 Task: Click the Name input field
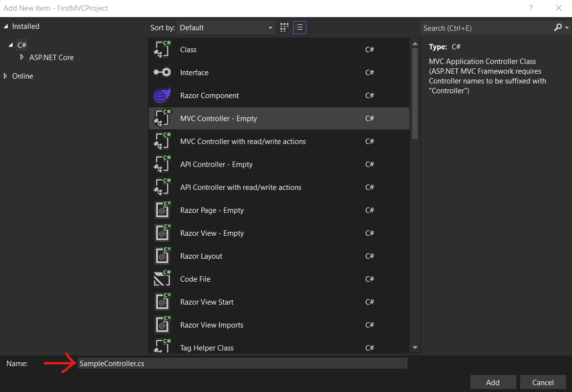[242, 363]
